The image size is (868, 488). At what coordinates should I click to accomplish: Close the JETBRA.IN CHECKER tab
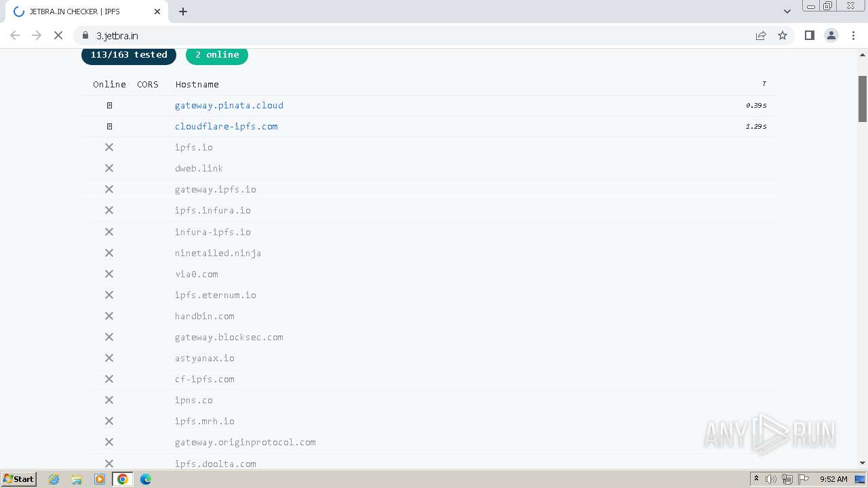click(x=157, y=12)
